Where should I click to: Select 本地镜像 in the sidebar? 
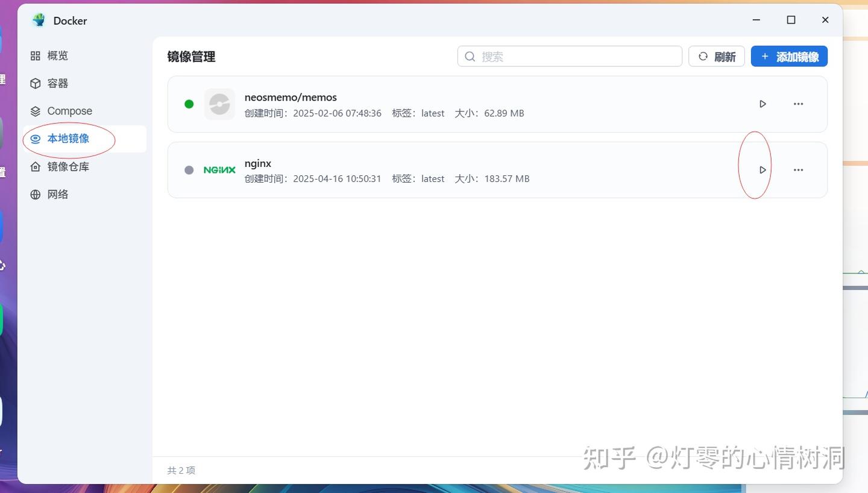click(68, 138)
